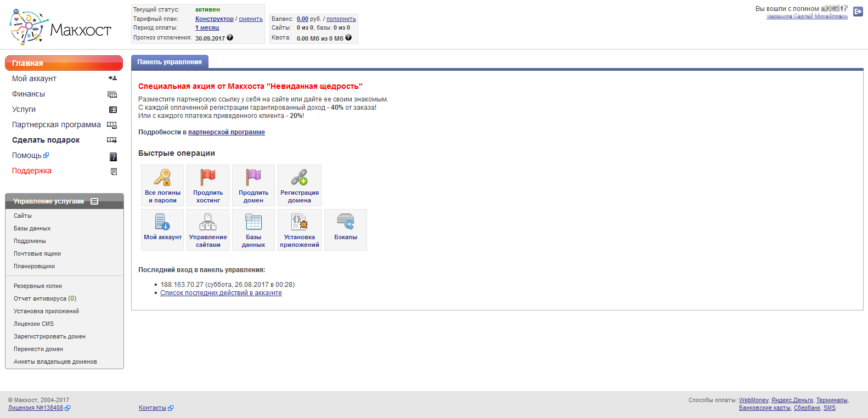
Task: Click Сбербанк payment link
Action: (807, 408)
